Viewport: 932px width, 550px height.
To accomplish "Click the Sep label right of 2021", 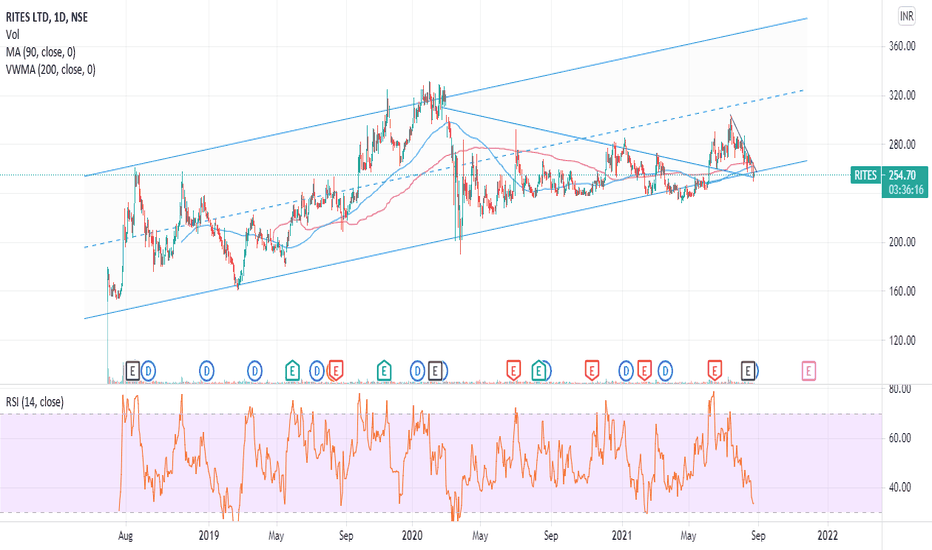I will coord(758,536).
